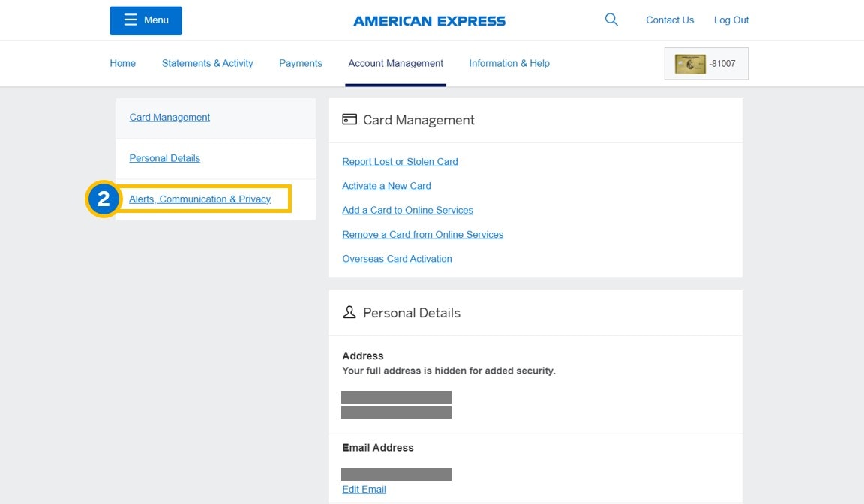Open Card Management in left sidebar

click(169, 117)
